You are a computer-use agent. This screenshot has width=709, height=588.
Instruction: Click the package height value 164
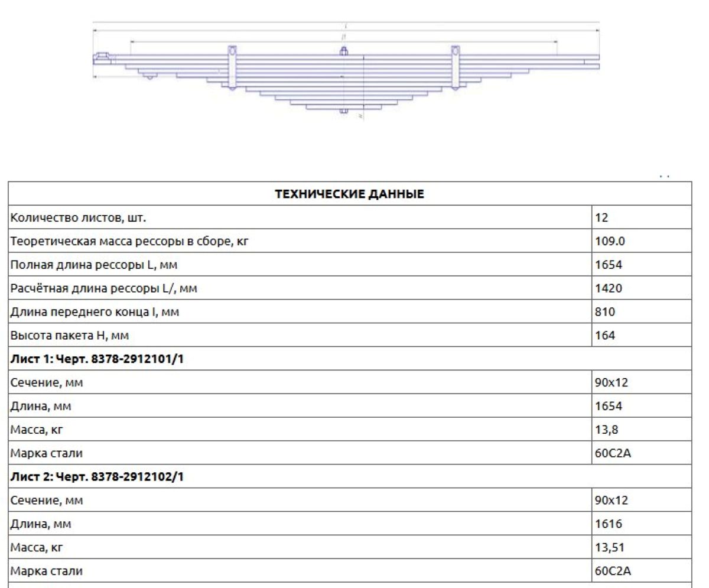604,336
